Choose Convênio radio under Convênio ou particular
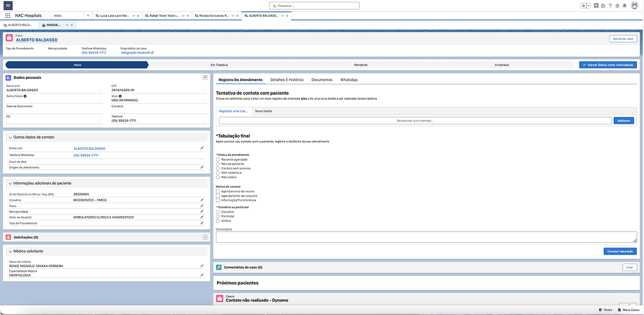Screen dimensions: 644x315 218,212
